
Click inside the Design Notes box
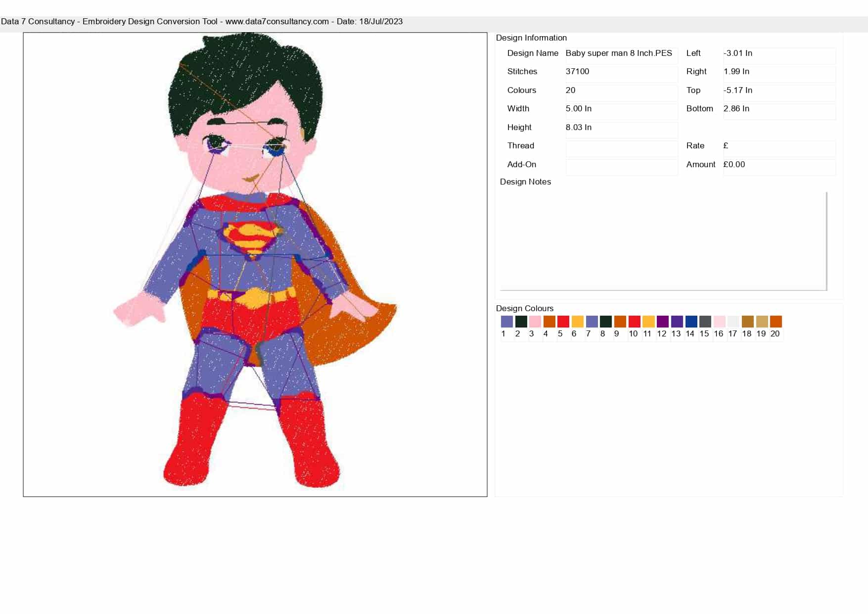(x=663, y=241)
